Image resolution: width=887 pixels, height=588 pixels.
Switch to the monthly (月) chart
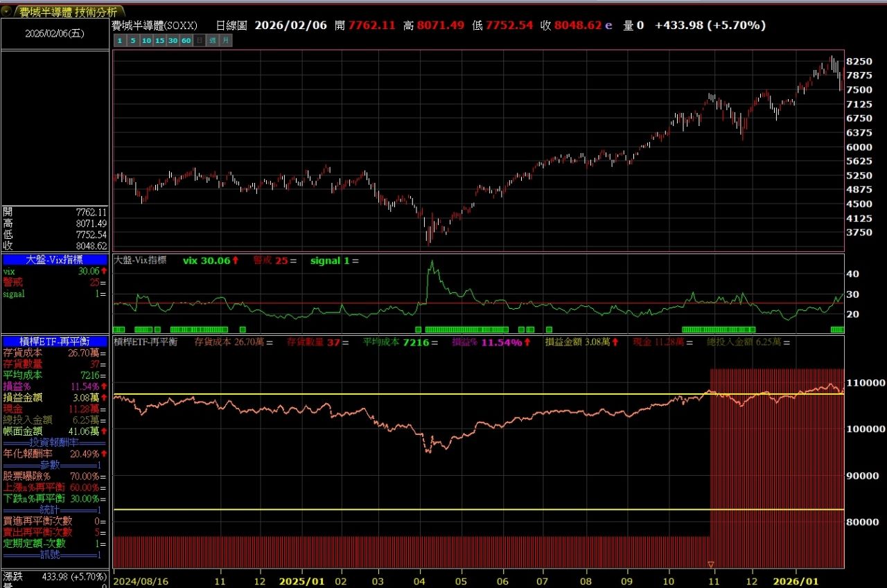[x=226, y=41]
